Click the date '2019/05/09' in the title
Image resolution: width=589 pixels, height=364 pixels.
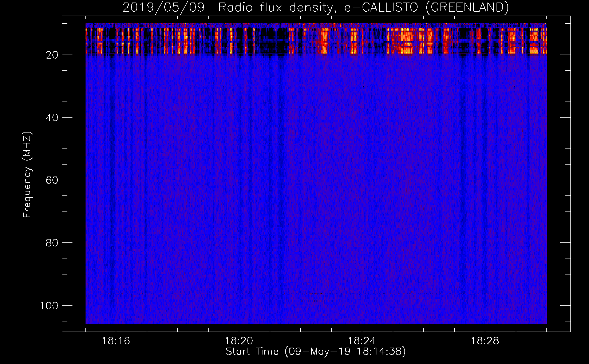pos(163,8)
